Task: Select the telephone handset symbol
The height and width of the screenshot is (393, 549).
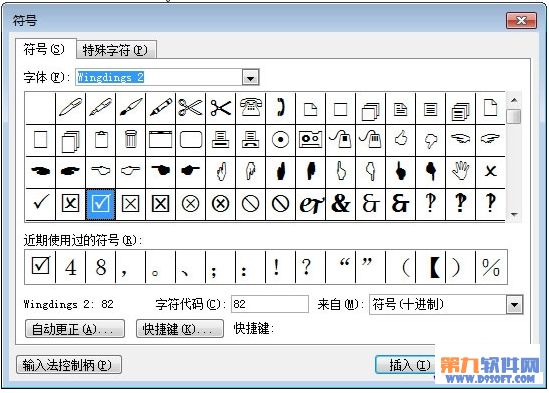Action: coord(280,107)
